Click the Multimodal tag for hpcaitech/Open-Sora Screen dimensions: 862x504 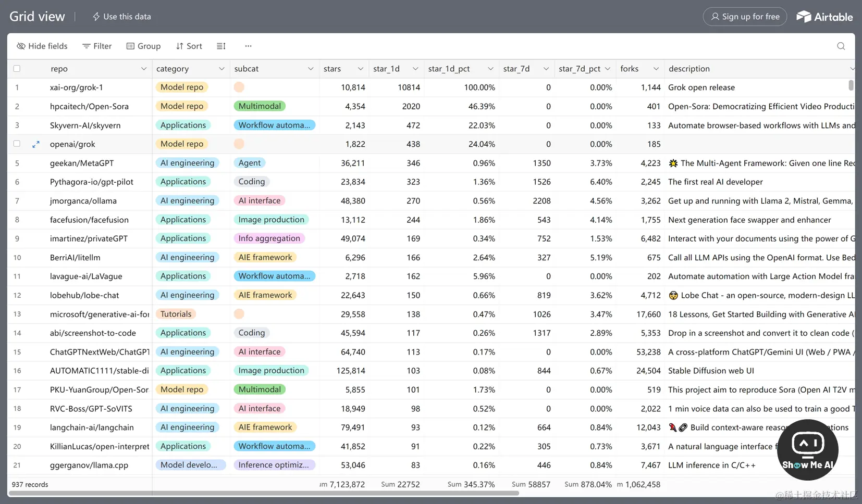(x=260, y=106)
